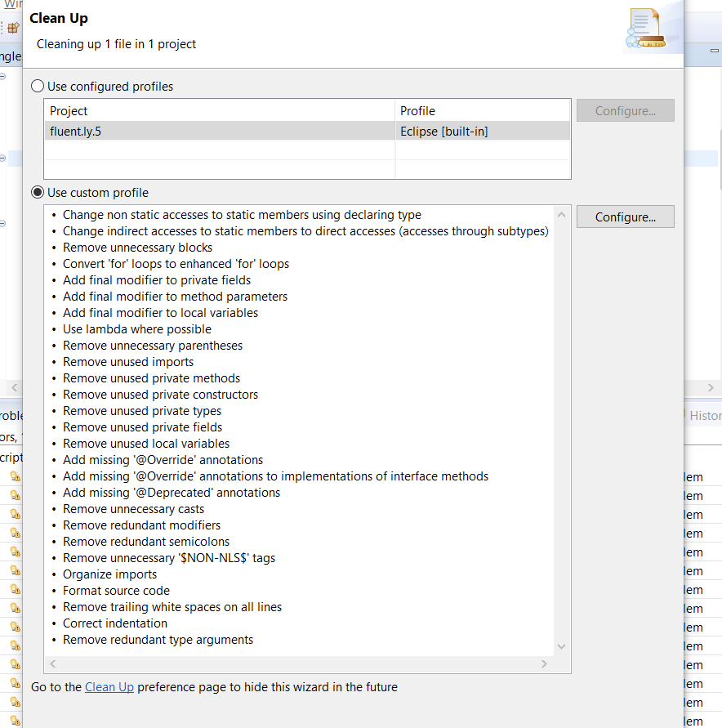
Task: Switch to the Problems tab on the left
Action: (8, 415)
